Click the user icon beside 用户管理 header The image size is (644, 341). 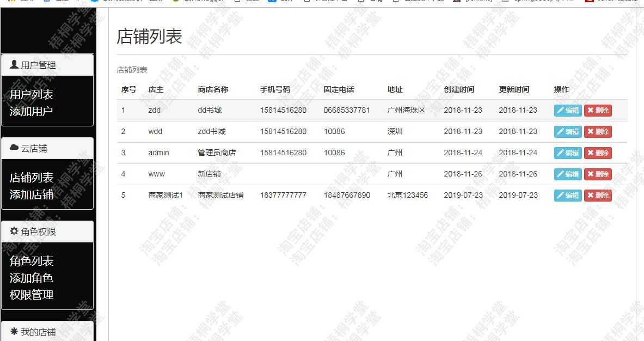coord(14,64)
